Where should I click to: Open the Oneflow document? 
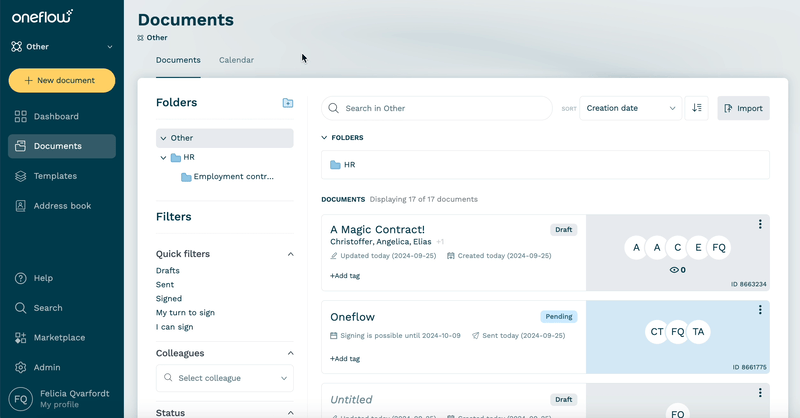pos(352,317)
